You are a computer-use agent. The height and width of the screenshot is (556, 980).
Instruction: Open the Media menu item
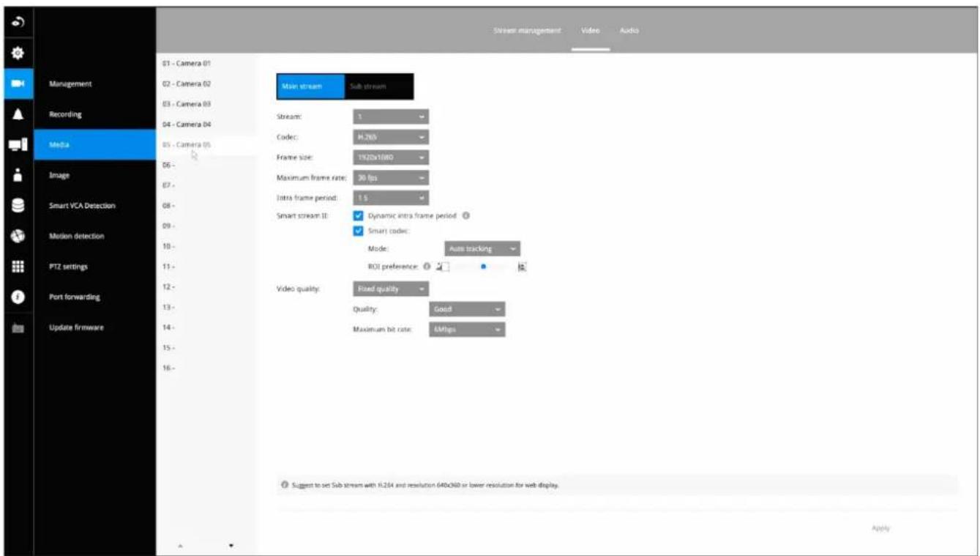point(95,145)
